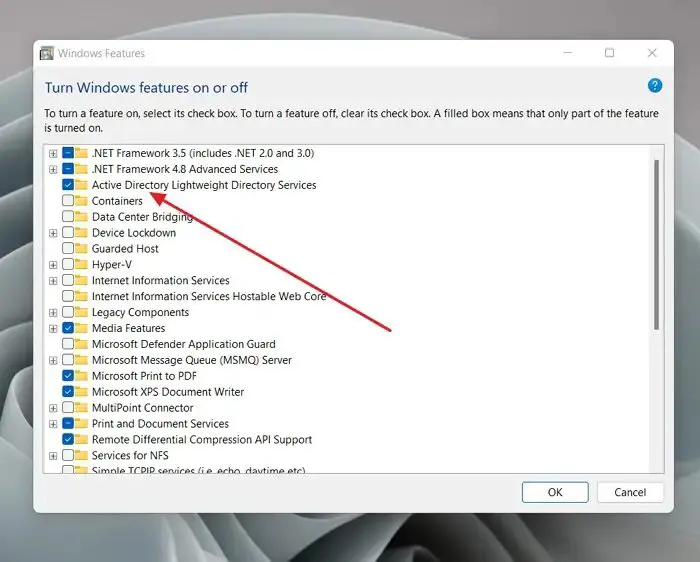Uncheck the Media Features checkbox
This screenshot has width=700, height=562.
tap(68, 328)
